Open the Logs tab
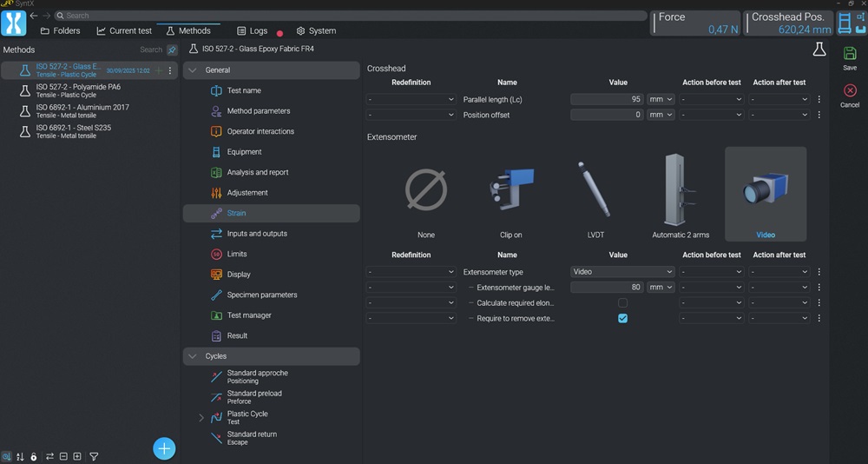The height and width of the screenshot is (464, 868). pos(252,30)
